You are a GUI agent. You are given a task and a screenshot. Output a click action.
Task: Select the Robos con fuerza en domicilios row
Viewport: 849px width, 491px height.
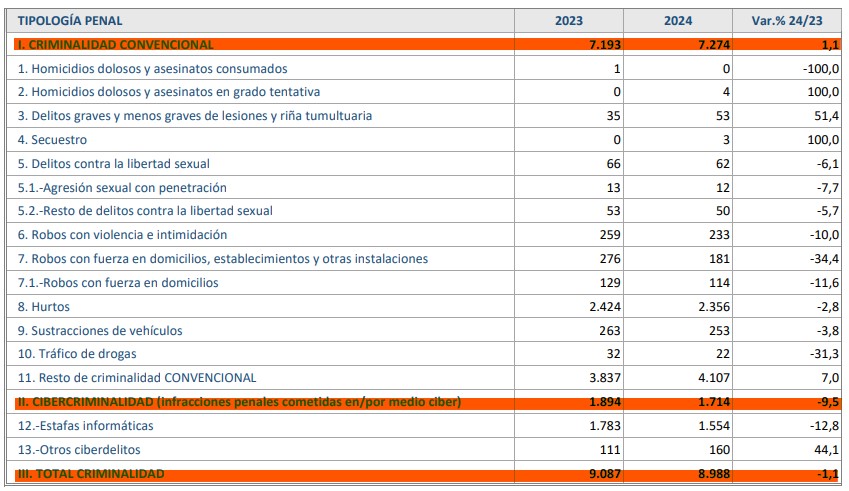(118, 283)
